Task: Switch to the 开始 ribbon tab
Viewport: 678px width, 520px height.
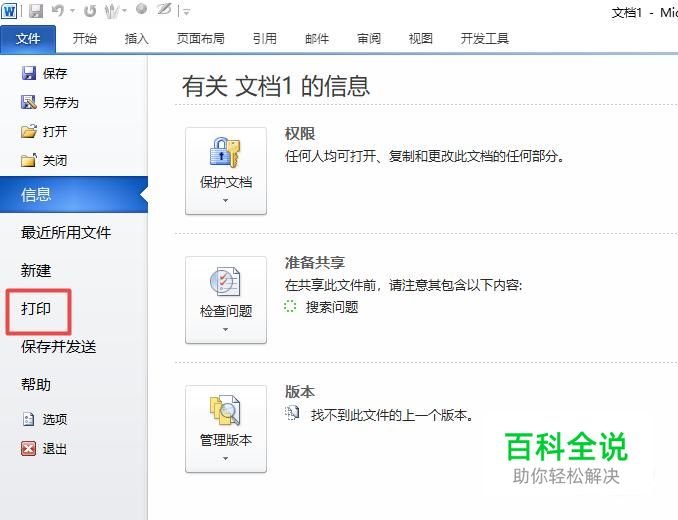Action: coord(84,39)
